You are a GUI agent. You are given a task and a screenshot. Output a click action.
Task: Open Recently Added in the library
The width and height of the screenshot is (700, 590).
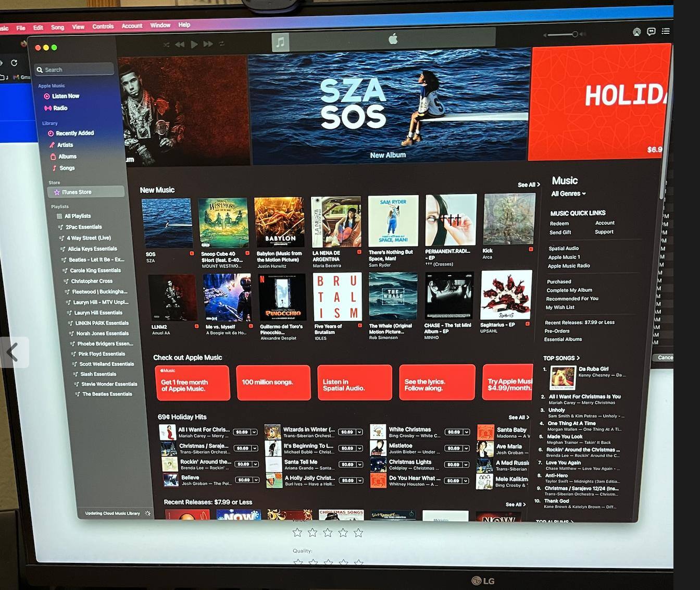click(x=74, y=133)
